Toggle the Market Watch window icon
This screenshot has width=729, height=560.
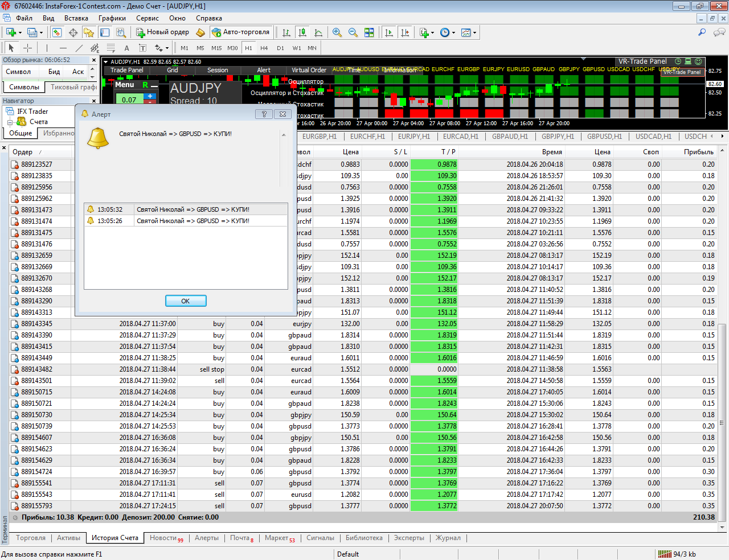(56, 32)
